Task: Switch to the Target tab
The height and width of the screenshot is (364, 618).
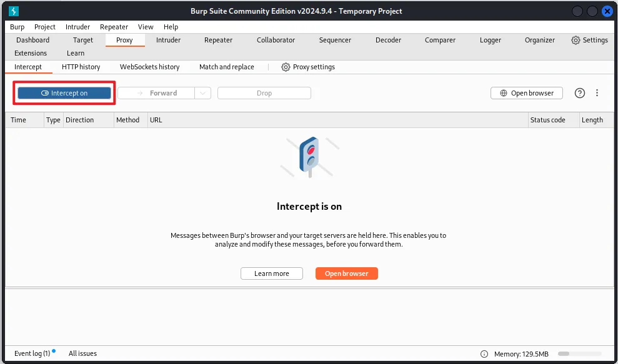Action: [x=82, y=40]
